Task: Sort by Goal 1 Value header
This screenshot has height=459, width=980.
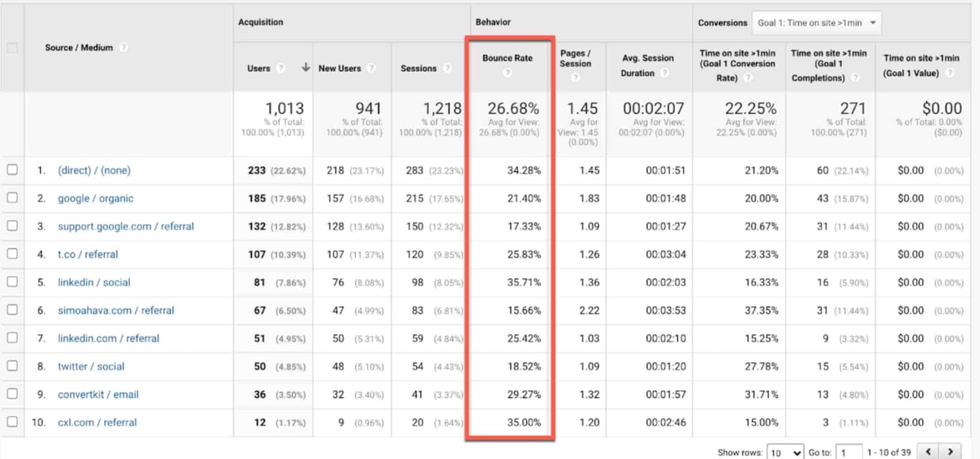Action: [921, 65]
